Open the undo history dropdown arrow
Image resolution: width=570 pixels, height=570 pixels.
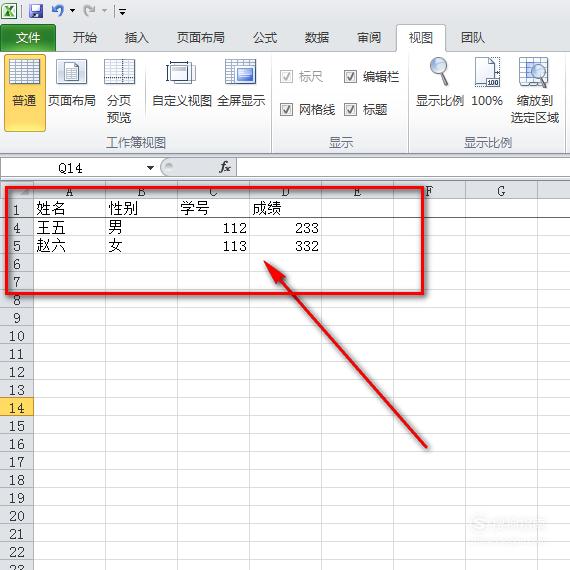[73, 11]
